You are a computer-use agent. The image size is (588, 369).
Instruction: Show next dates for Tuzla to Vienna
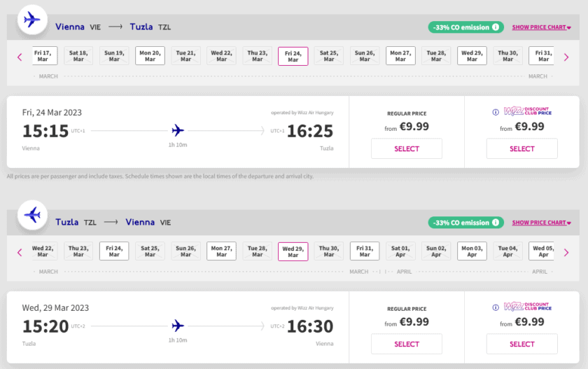point(567,252)
